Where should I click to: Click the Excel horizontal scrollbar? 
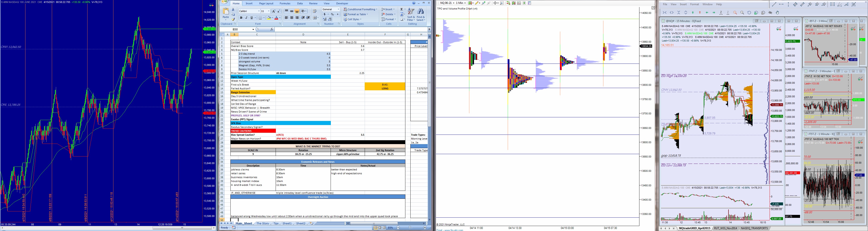click(x=374, y=224)
